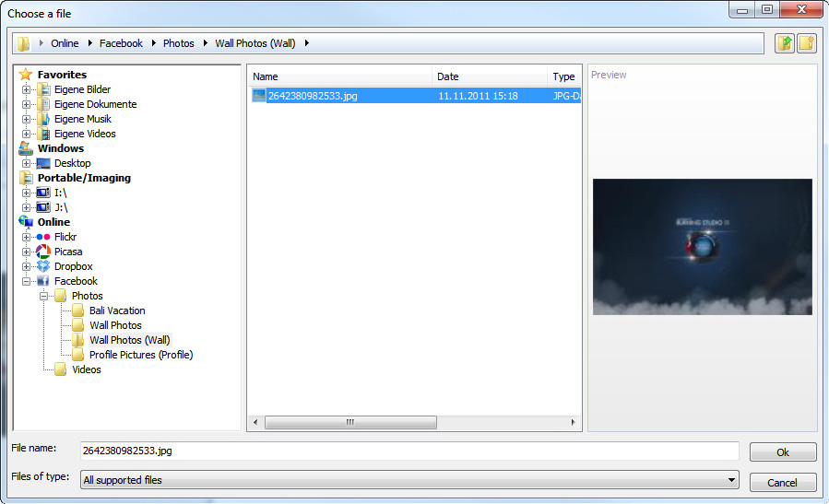The image size is (829, 504).
Task: Open the Files of type dropdown
Action: point(731,480)
